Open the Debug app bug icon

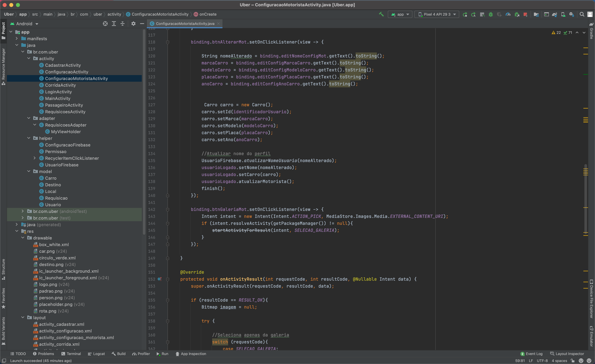click(x=491, y=14)
